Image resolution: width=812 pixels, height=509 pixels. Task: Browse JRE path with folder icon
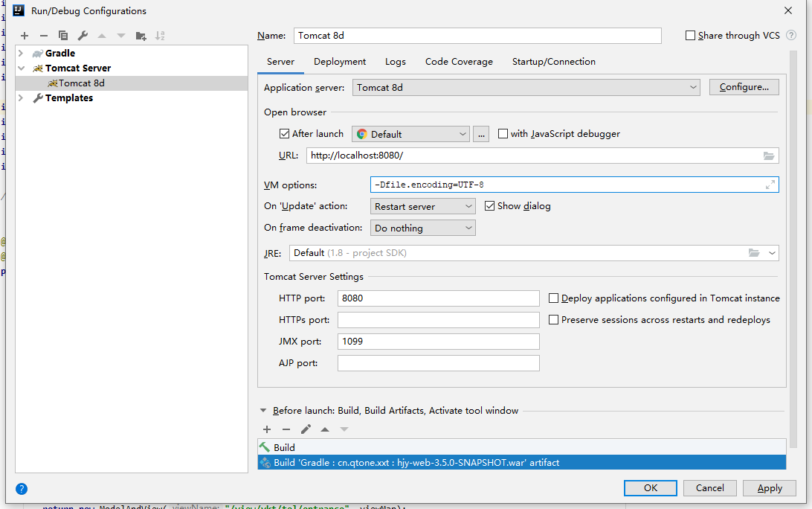[x=753, y=253]
